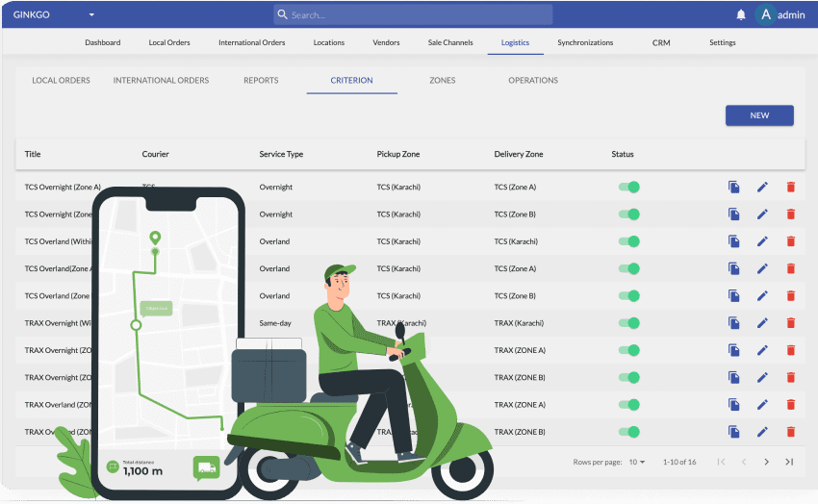This screenshot has height=504, width=818.
Task: Switch to the ZONES tab
Action: pyautogui.click(x=443, y=81)
